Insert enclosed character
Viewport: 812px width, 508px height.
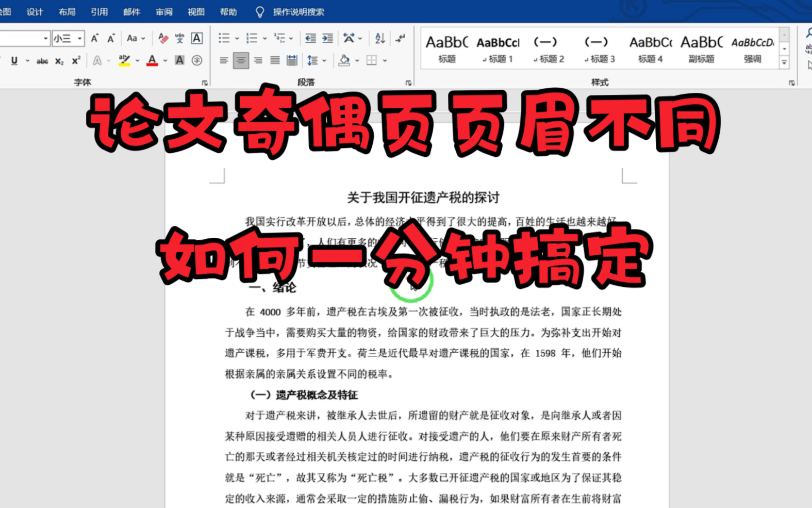point(197,60)
